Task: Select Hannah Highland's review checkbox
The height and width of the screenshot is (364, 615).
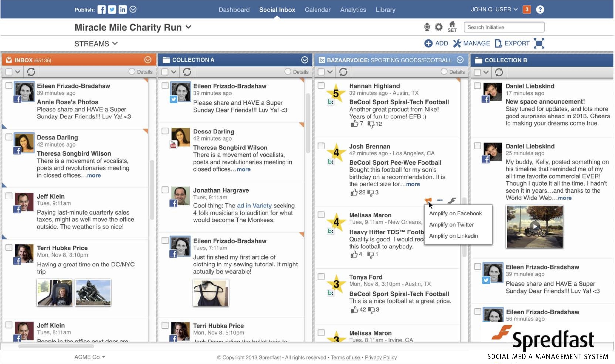Action: (321, 86)
